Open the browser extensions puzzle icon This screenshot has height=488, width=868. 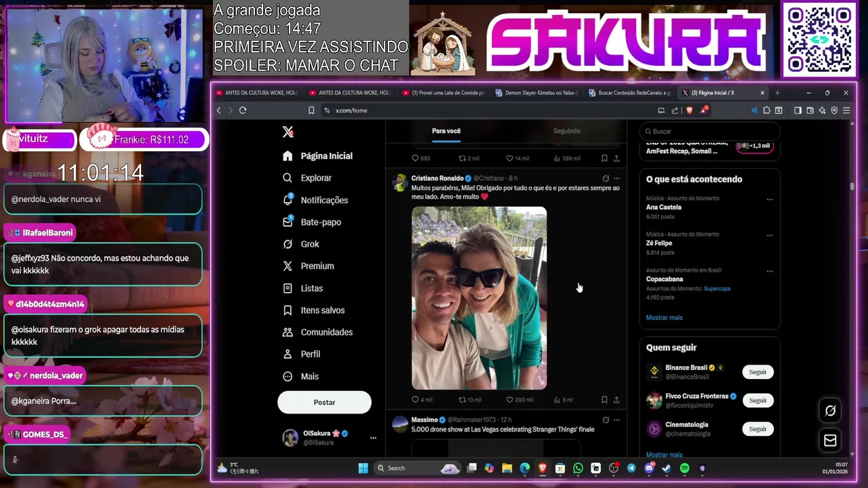click(766, 110)
